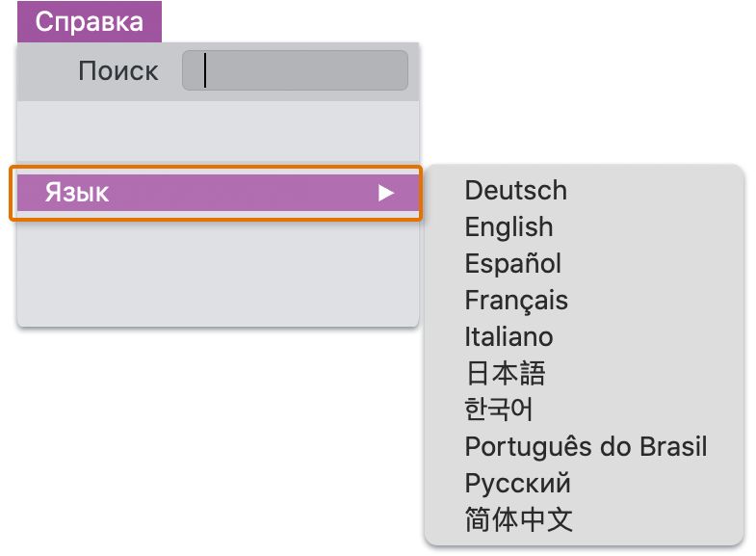Set the language to Italiano
The width and height of the screenshot is (756, 556).
coord(508,337)
